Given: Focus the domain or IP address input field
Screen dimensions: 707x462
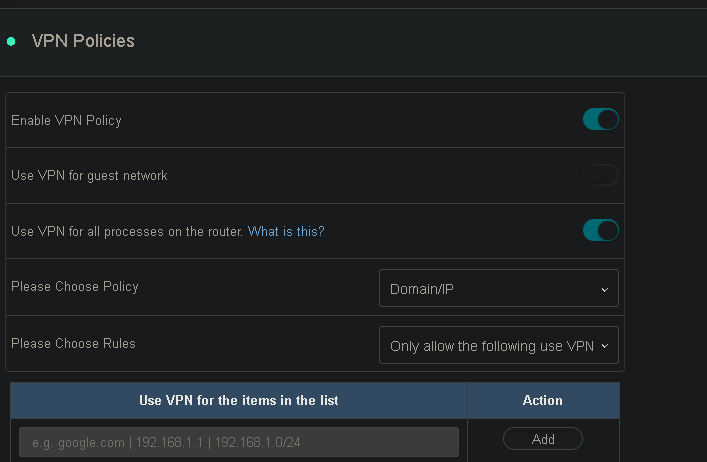Looking at the screenshot, I should pyautogui.click(x=238, y=441).
